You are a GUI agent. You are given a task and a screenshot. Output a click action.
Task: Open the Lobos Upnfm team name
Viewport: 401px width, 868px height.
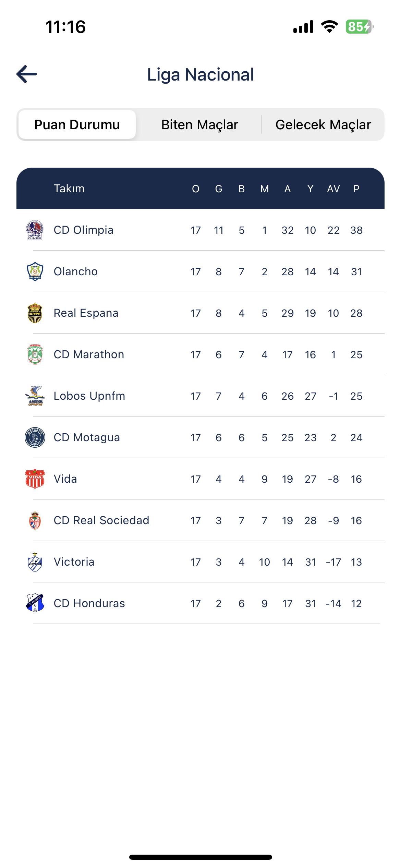[x=89, y=396]
